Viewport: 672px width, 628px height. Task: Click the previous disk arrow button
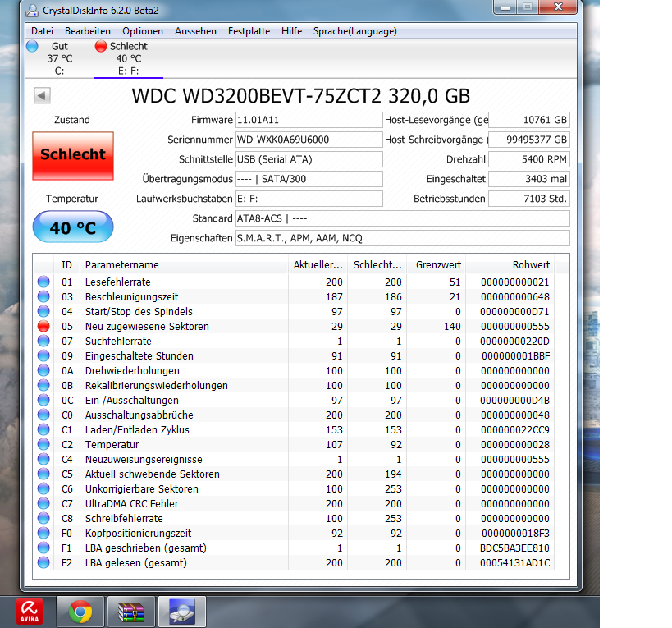point(42,95)
